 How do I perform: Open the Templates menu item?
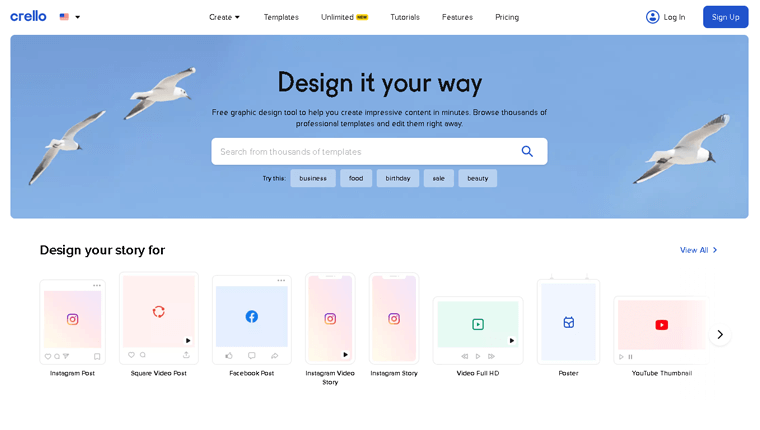(x=281, y=17)
